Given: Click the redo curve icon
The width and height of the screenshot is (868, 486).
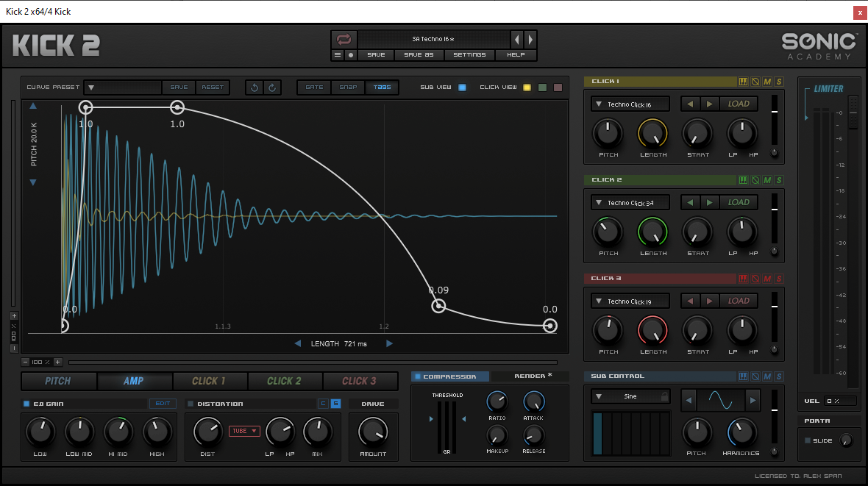Looking at the screenshot, I should (272, 87).
